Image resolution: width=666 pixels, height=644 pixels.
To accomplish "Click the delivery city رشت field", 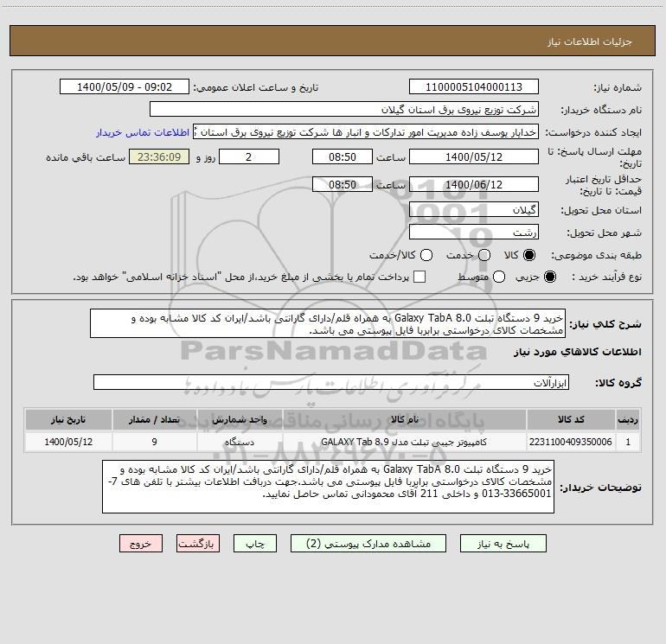I will (474, 232).
